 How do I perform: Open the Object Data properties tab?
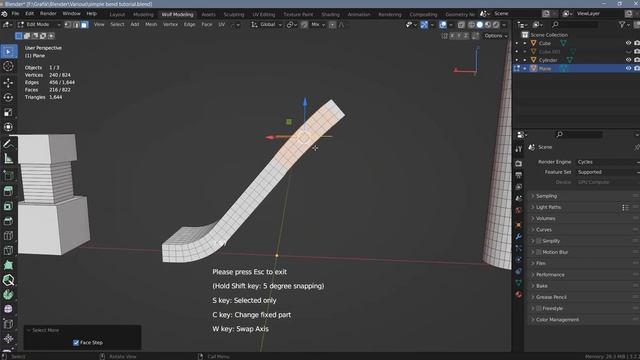tap(518, 283)
